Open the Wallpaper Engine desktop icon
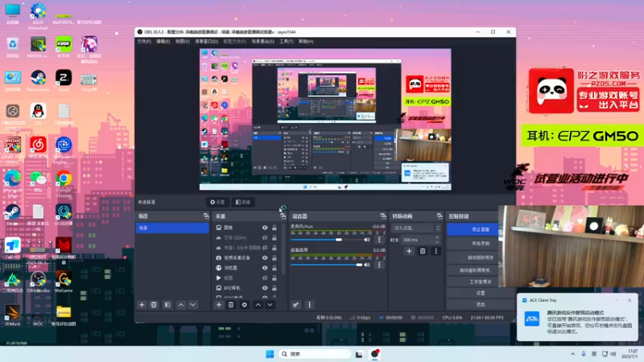 click(x=64, y=150)
